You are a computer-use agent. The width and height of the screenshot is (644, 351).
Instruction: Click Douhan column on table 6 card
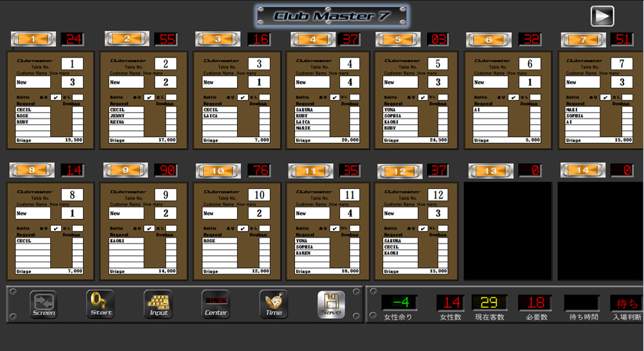[x=535, y=122]
